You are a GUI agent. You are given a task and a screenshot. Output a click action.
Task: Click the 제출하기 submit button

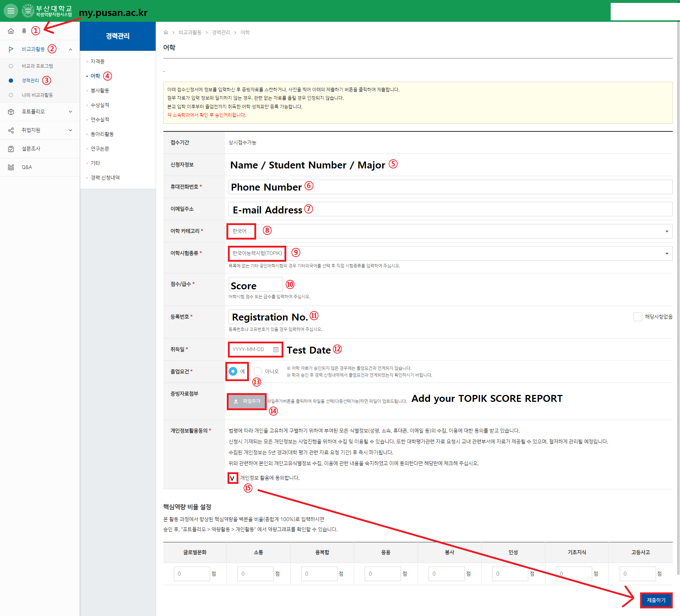coord(656,600)
